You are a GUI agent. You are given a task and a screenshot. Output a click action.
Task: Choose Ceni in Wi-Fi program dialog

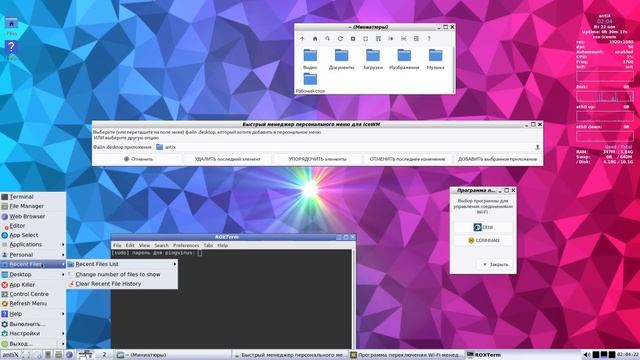(483, 227)
